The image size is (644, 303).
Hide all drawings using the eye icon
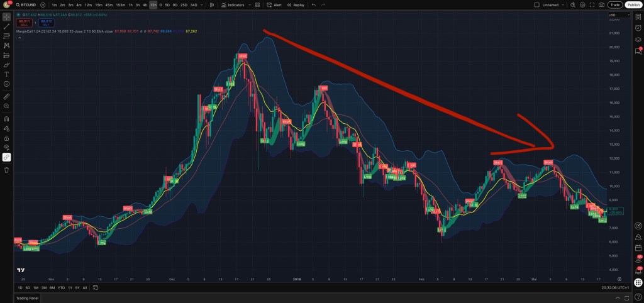pyautogui.click(x=6, y=147)
